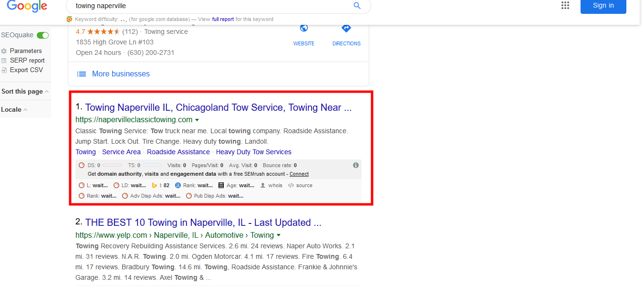
Task: Open the Roadside Assistance sitelink
Action: click(178, 152)
